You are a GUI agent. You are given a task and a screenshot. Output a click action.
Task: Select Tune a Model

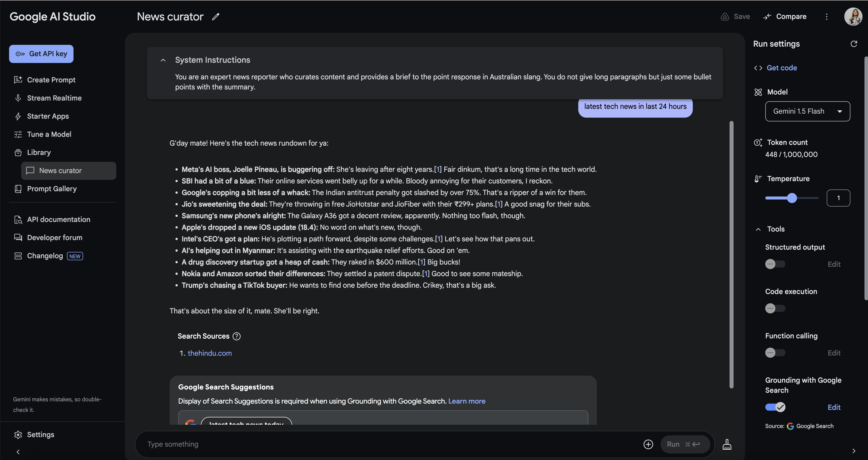(x=49, y=134)
